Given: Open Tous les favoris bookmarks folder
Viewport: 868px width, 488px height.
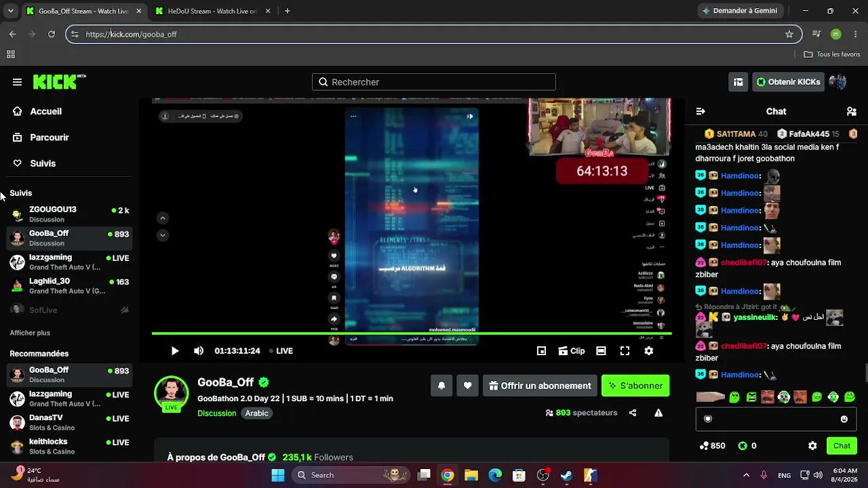Looking at the screenshot, I should (x=831, y=54).
